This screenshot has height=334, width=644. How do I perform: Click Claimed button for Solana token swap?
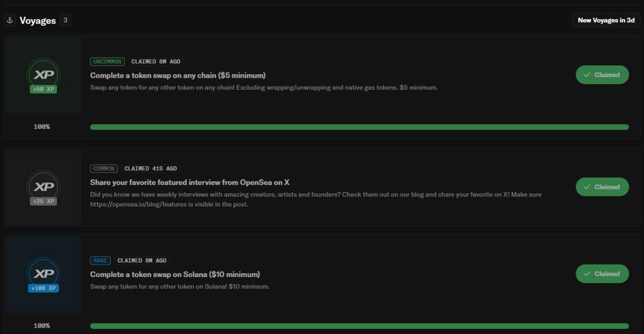click(x=602, y=274)
